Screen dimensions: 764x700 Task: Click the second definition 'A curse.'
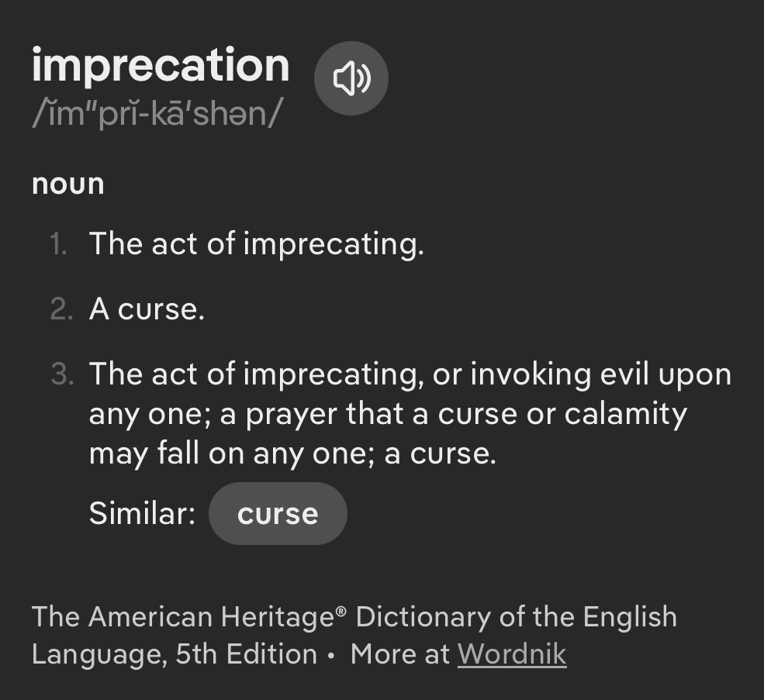click(147, 309)
